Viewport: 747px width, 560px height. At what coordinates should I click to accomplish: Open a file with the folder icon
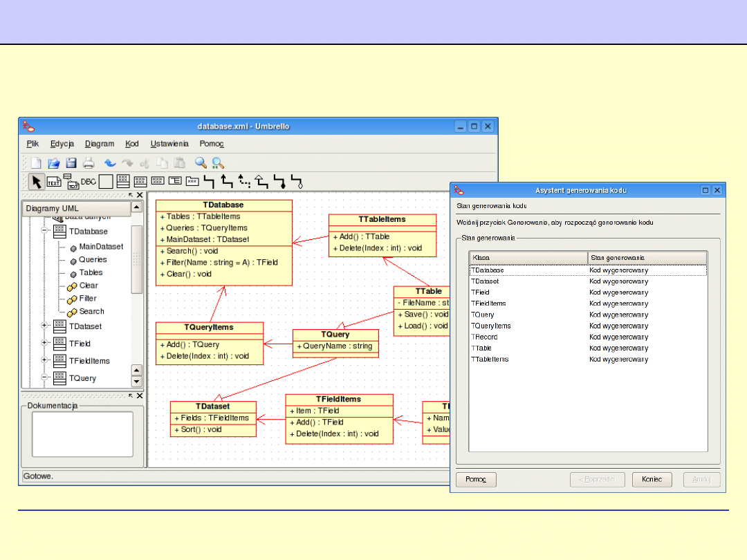click(x=54, y=163)
